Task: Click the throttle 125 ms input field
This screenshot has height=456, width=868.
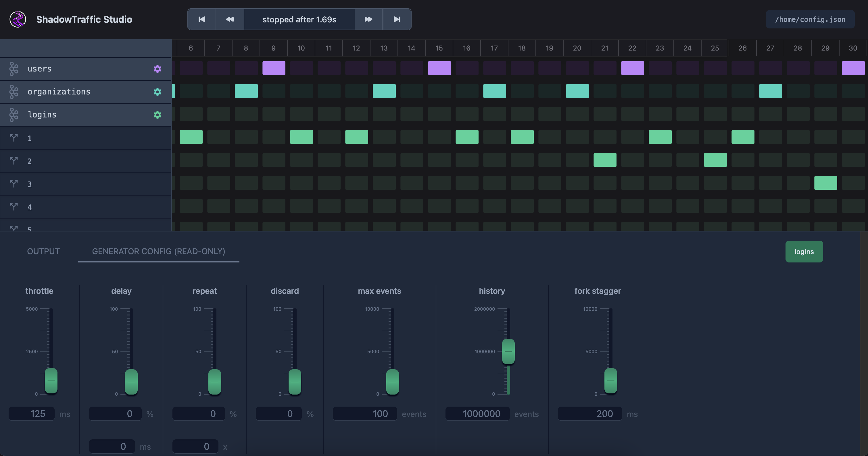Action: tap(32, 414)
